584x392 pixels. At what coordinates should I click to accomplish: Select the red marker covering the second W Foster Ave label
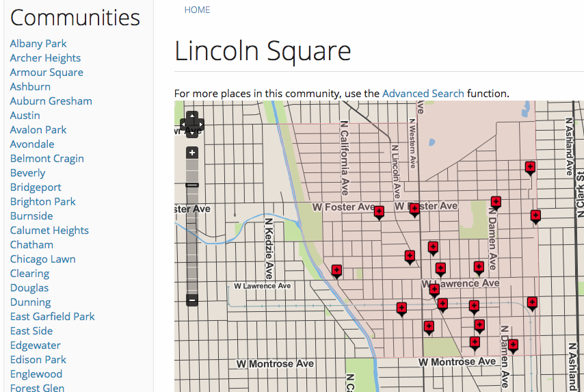[414, 210]
